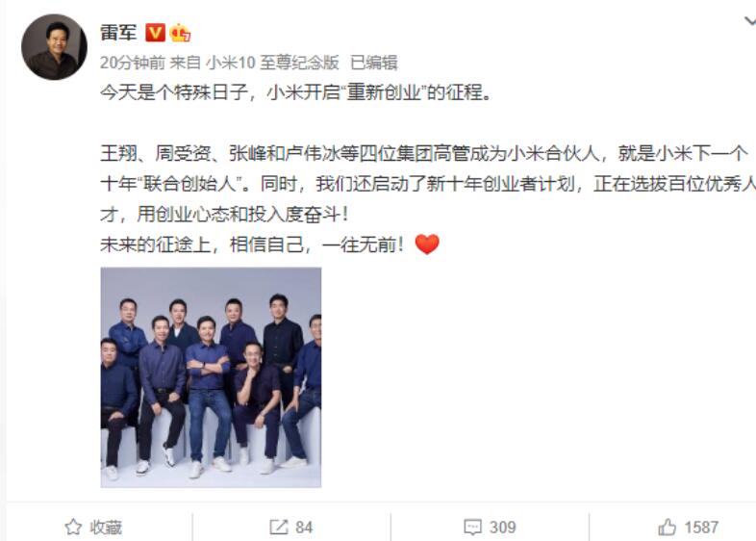Click the 已编辑 edited label
Screen dimensions: 756x541
tap(373, 63)
